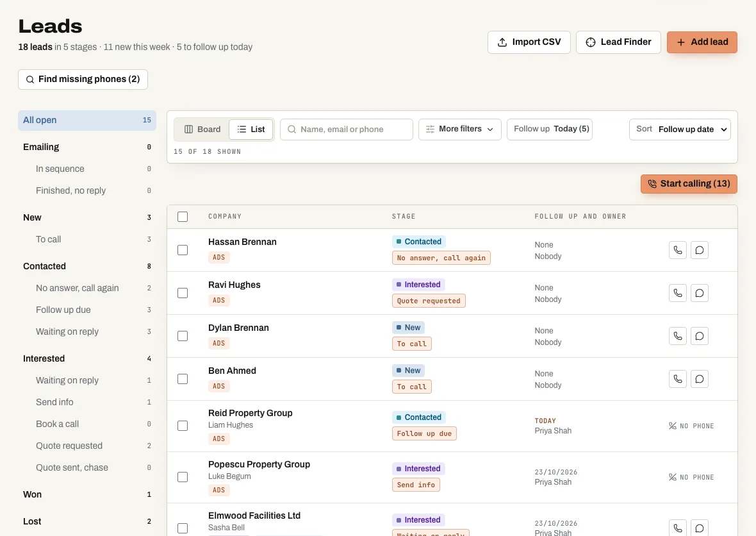Viewport: 756px width, 536px height.
Task: Open the chat icon in Ben Ahmed row
Action: coord(699,379)
